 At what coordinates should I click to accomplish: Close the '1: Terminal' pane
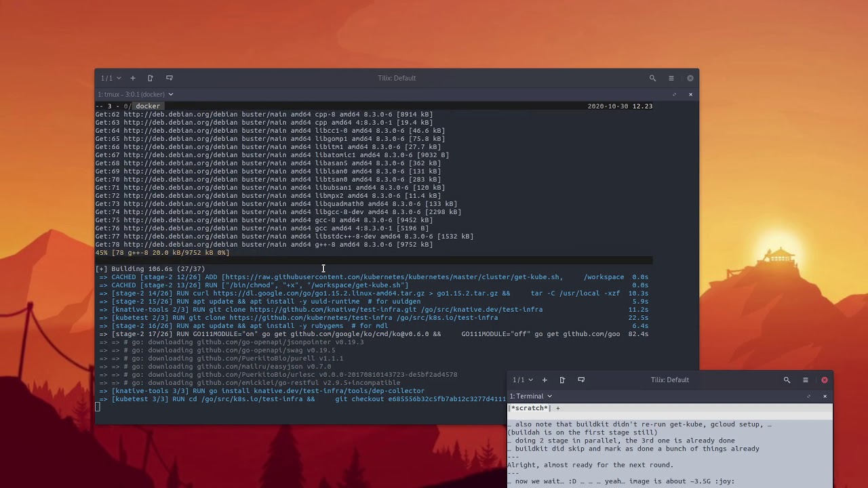tap(825, 396)
